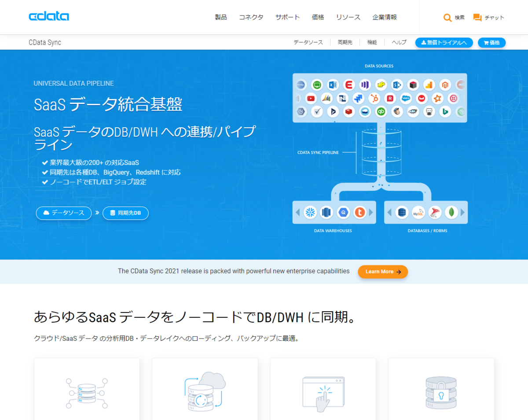Open the 価格 menu in top navigation
The height and width of the screenshot is (420, 528).
pyautogui.click(x=318, y=17)
